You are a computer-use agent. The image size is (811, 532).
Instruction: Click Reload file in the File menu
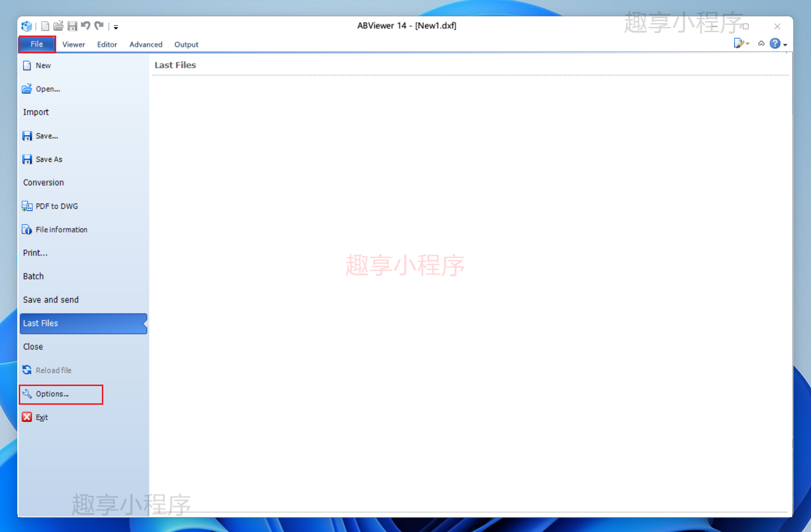point(83,370)
